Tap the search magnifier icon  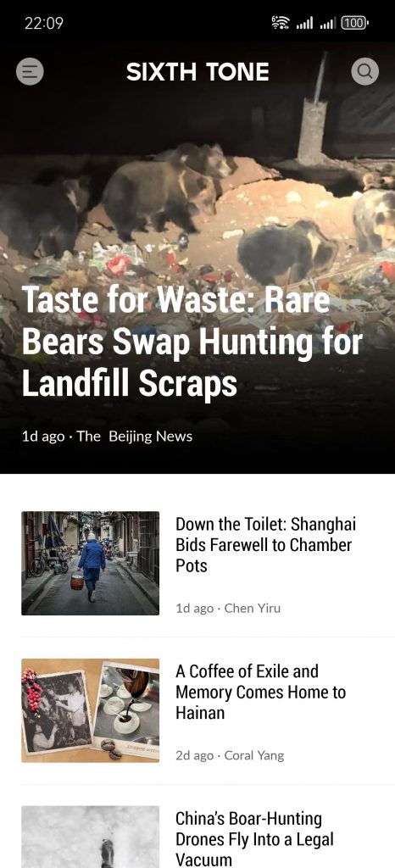(x=365, y=71)
